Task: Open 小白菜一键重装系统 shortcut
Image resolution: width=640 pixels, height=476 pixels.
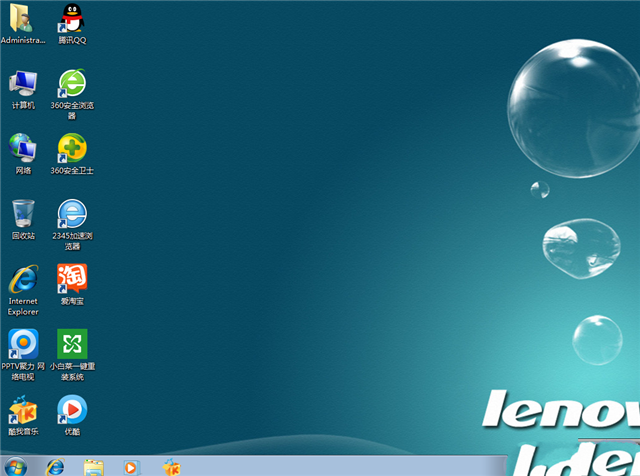Action: coord(72,344)
